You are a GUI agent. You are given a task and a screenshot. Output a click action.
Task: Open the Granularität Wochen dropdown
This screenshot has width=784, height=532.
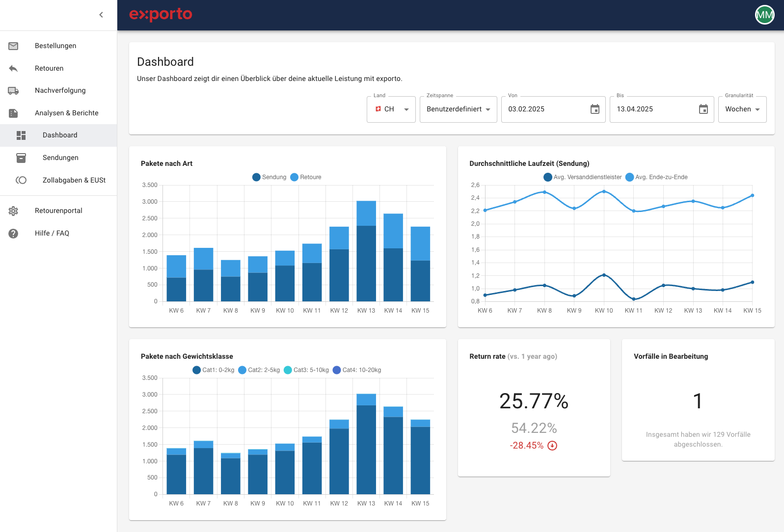click(742, 109)
